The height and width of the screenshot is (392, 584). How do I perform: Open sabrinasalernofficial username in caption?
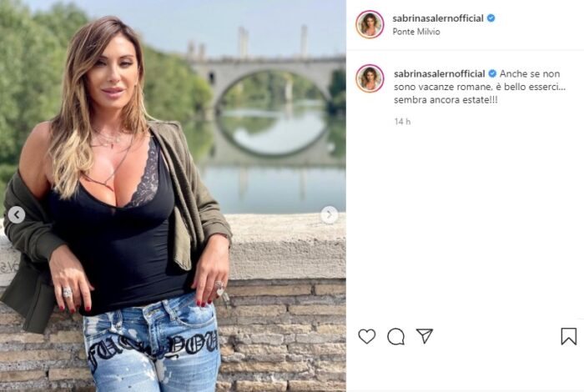point(440,73)
